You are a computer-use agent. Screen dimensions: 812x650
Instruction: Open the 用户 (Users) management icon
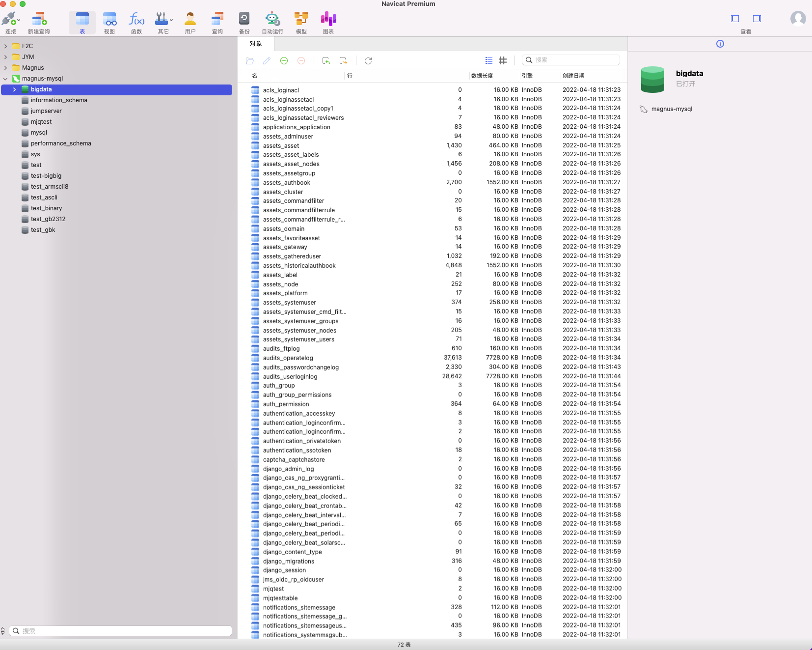(x=190, y=19)
